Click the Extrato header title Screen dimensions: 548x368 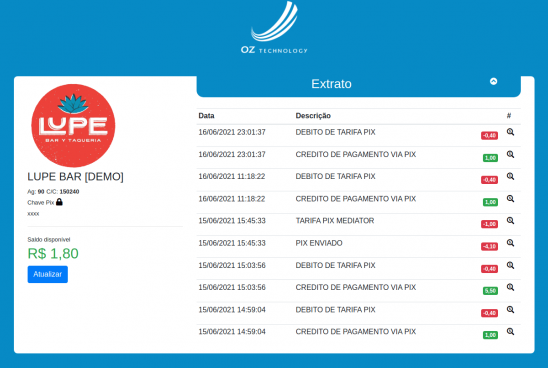coord(331,84)
